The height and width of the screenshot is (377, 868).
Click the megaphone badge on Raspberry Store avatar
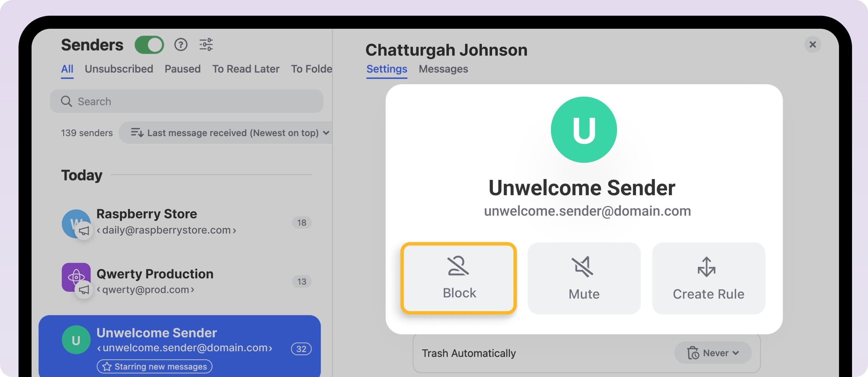(x=85, y=231)
